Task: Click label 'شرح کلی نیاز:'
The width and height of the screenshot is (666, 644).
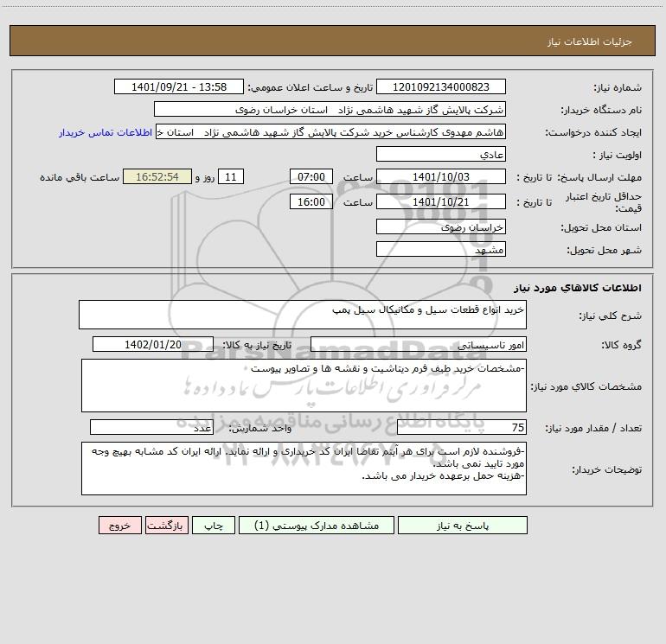Action: pos(611,316)
